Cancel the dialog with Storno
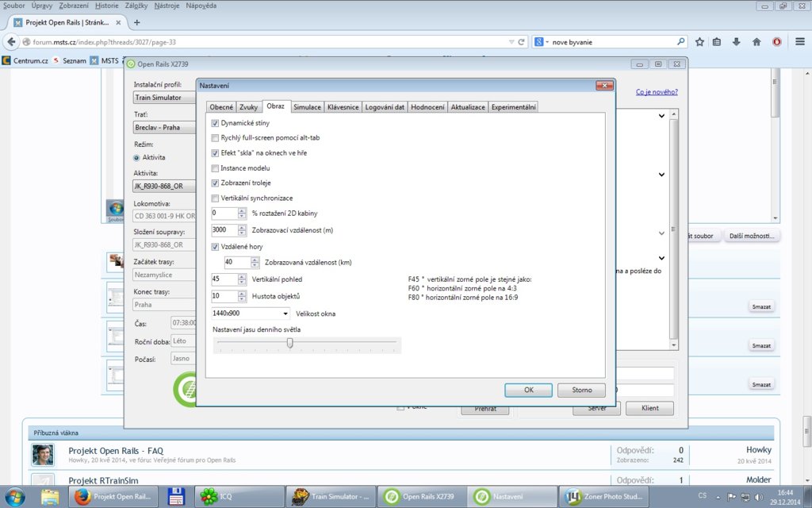Screen dimensions: 812x508 581,390
